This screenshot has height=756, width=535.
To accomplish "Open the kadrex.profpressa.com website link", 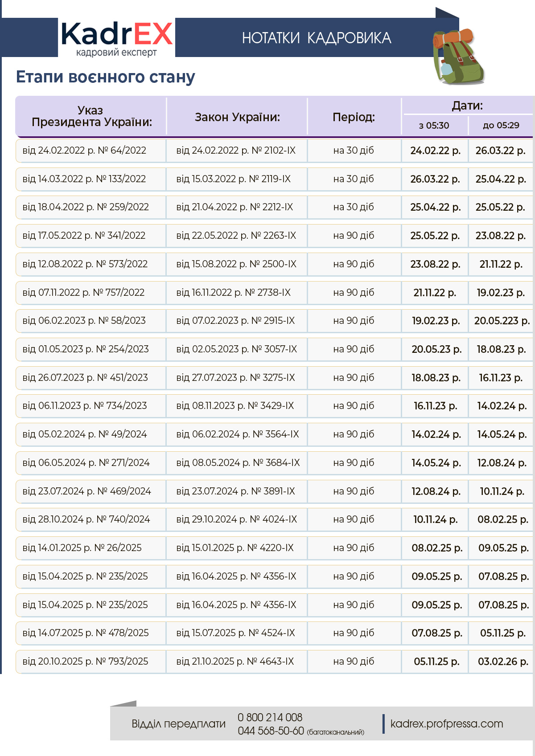I will coord(446,723).
